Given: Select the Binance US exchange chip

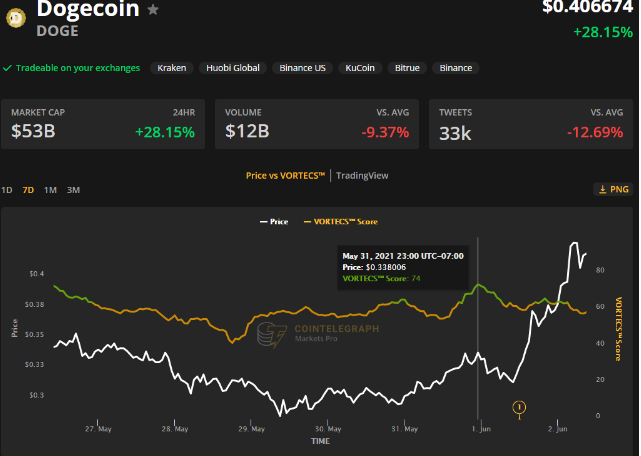Looking at the screenshot, I should [x=303, y=68].
